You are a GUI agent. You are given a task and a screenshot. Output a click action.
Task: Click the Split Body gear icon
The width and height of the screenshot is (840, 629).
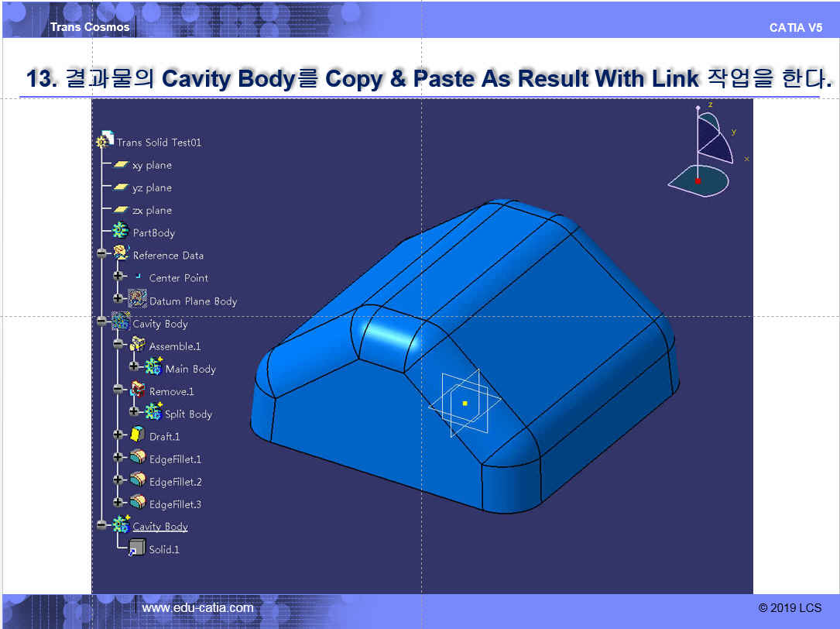tap(153, 412)
